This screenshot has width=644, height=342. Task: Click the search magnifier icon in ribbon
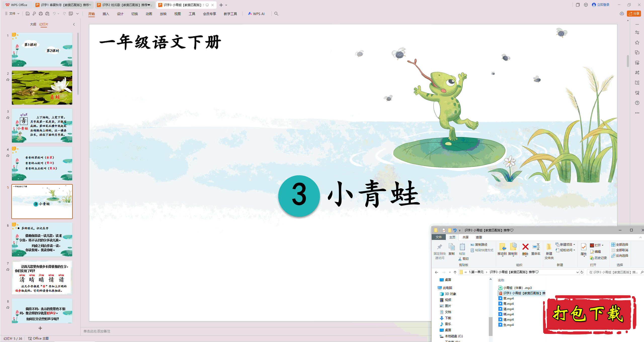(x=276, y=14)
